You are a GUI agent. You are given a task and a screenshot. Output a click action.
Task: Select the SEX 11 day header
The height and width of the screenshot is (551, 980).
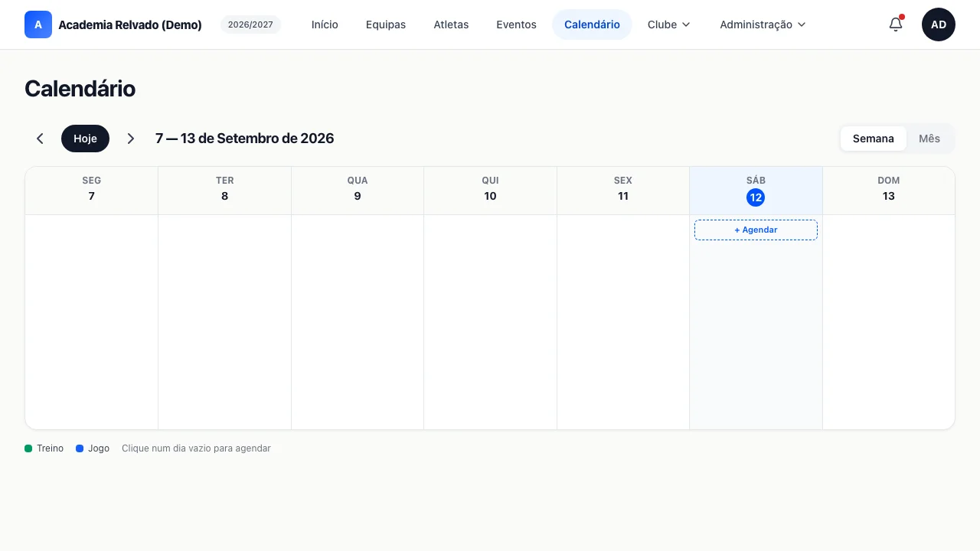[x=623, y=190]
